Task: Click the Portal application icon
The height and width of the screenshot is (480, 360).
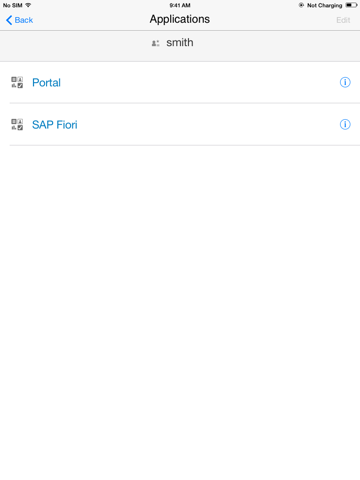Action: click(17, 82)
